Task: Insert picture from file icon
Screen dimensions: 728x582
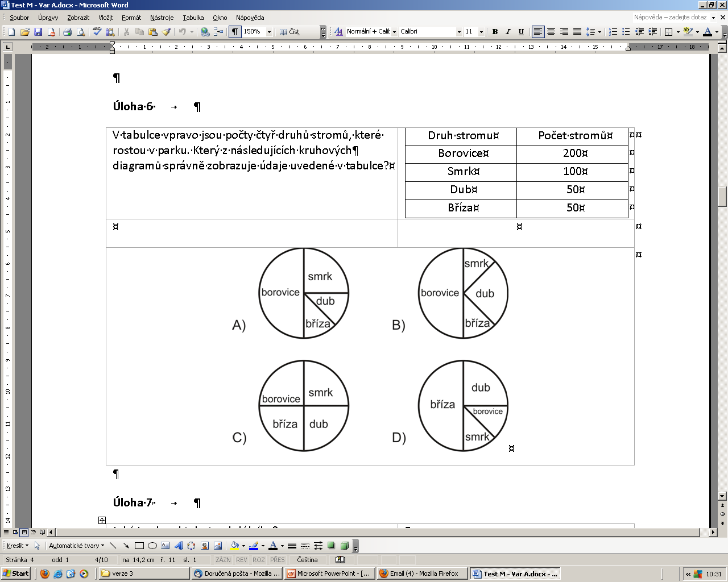Action: 218,546
